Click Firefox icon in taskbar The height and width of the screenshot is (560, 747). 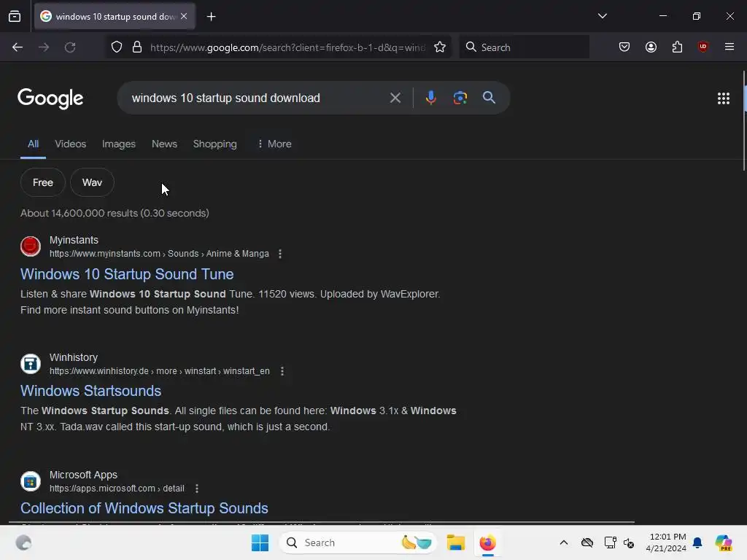487,542
